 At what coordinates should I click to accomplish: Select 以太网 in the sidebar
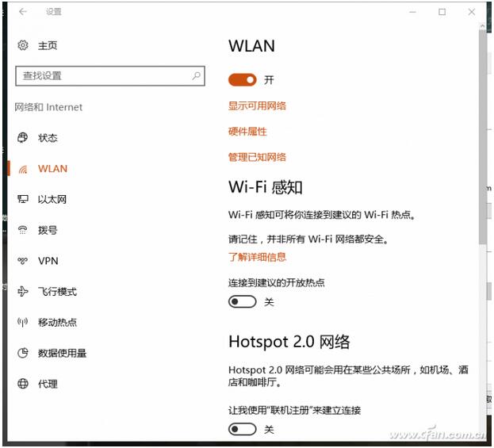(52, 200)
